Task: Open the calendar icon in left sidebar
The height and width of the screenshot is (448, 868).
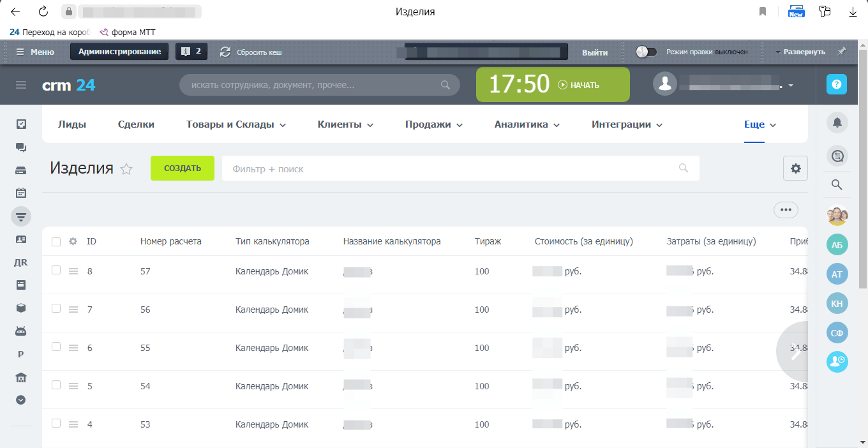Action: click(21, 193)
